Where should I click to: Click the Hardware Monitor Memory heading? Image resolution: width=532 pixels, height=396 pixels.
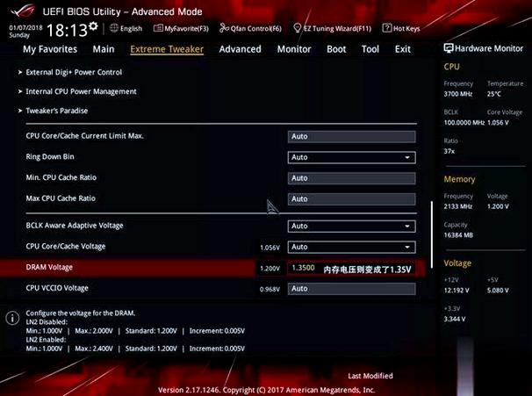tap(459, 179)
